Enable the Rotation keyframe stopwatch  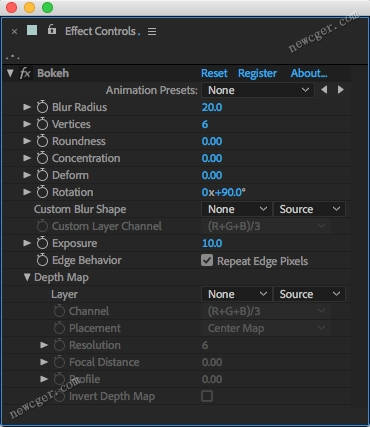[42, 192]
